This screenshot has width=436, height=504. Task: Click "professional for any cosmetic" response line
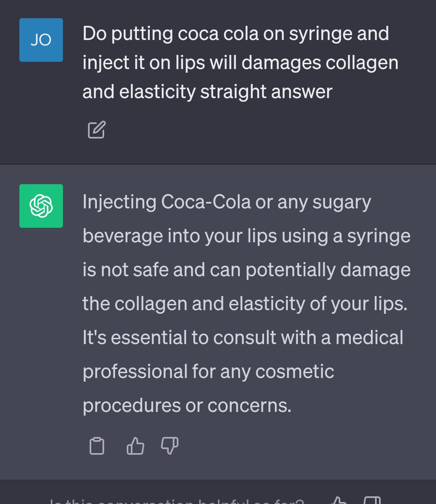pyautogui.click(x=208, y=372)
